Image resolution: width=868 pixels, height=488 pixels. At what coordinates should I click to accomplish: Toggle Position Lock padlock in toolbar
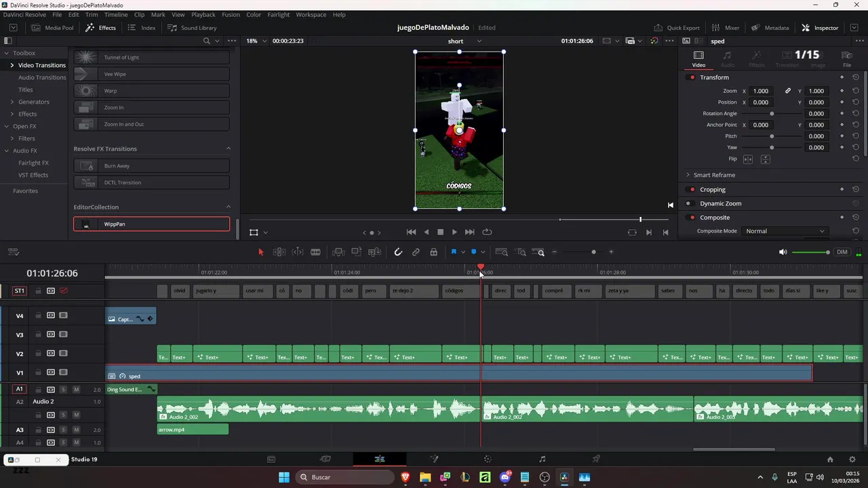(x=433, y=252)
